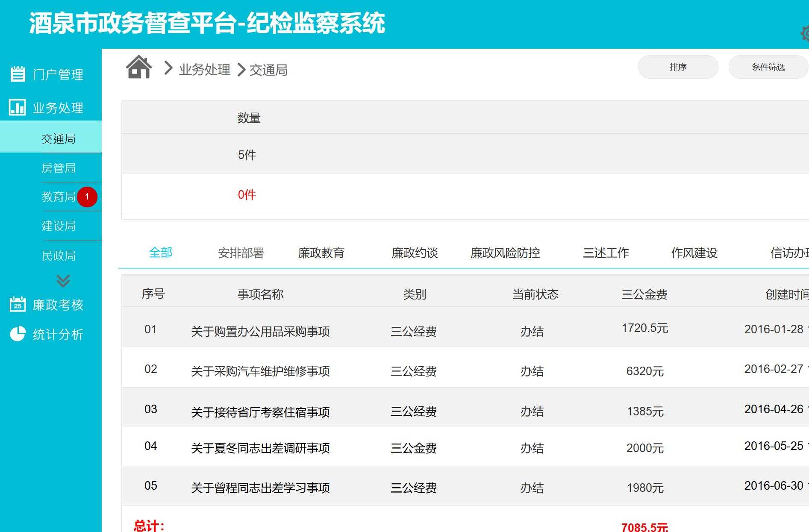Select the 廉政约谈 tab
809x532 pixels.
414,253
